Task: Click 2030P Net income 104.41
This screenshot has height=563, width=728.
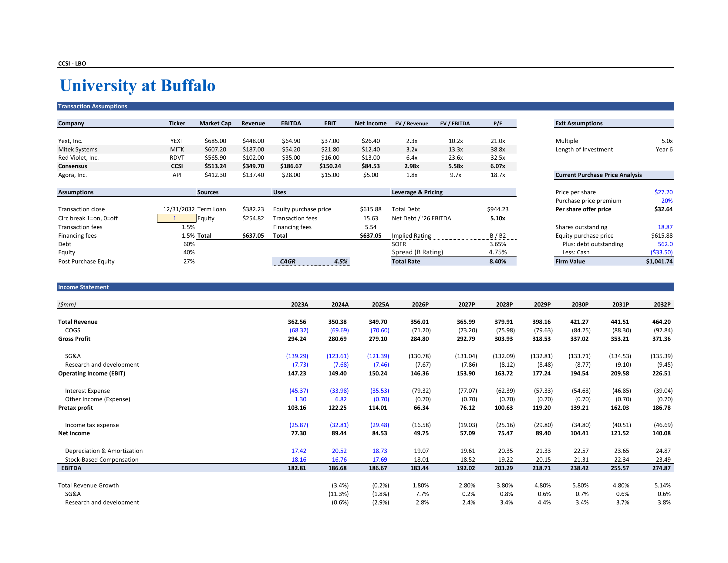Action: point(579,433)
